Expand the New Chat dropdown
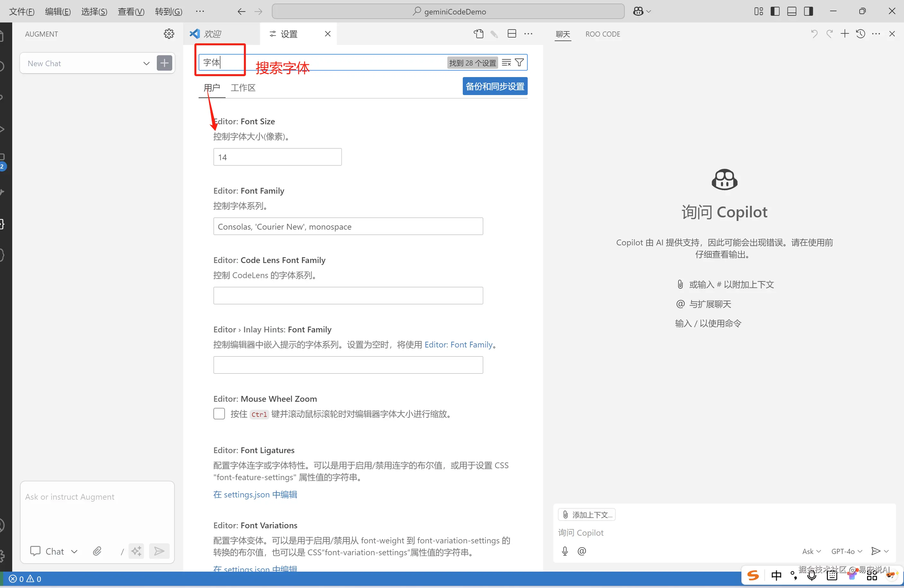904x588 pixels. pos(146,63)
